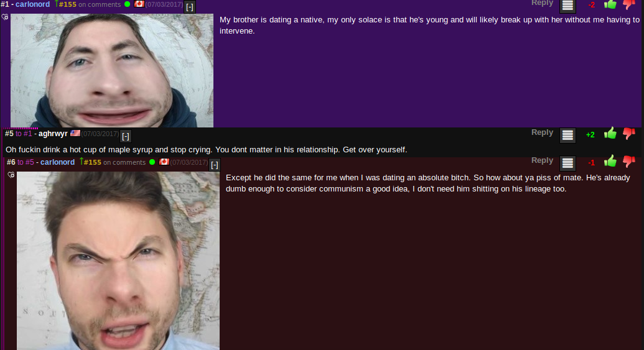Open the hamburger menu on comment #6
This screenshot has width=644, height=350.
[567, 163]
